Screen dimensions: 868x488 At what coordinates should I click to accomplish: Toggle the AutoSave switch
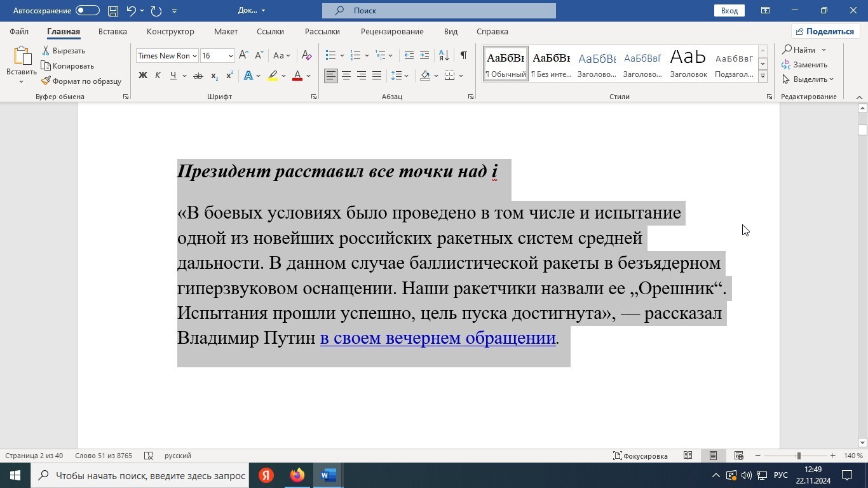tap(87, 11)
